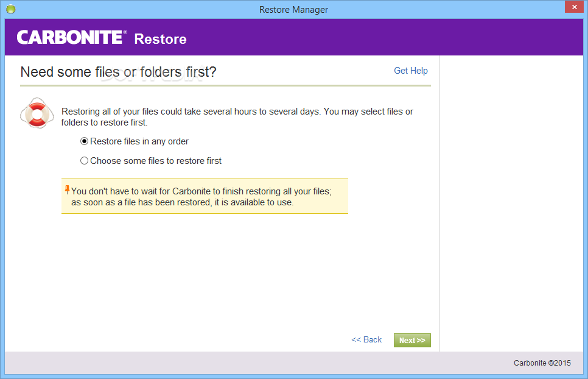
Task: Click the yellow tip about restored files availability
Action: (205, 196)
